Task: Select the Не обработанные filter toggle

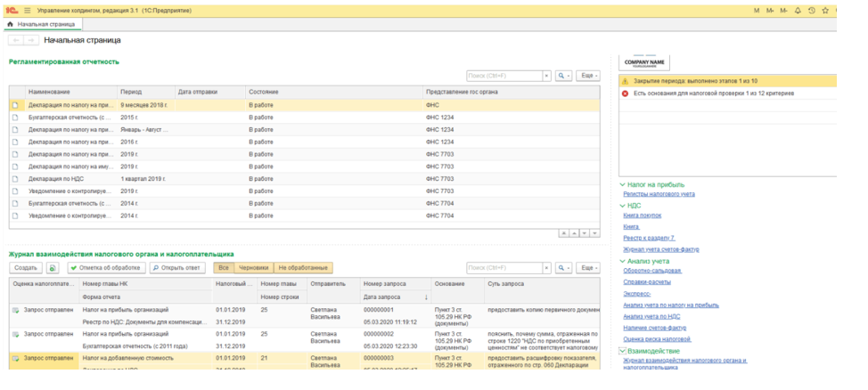Action: point(303,268)
